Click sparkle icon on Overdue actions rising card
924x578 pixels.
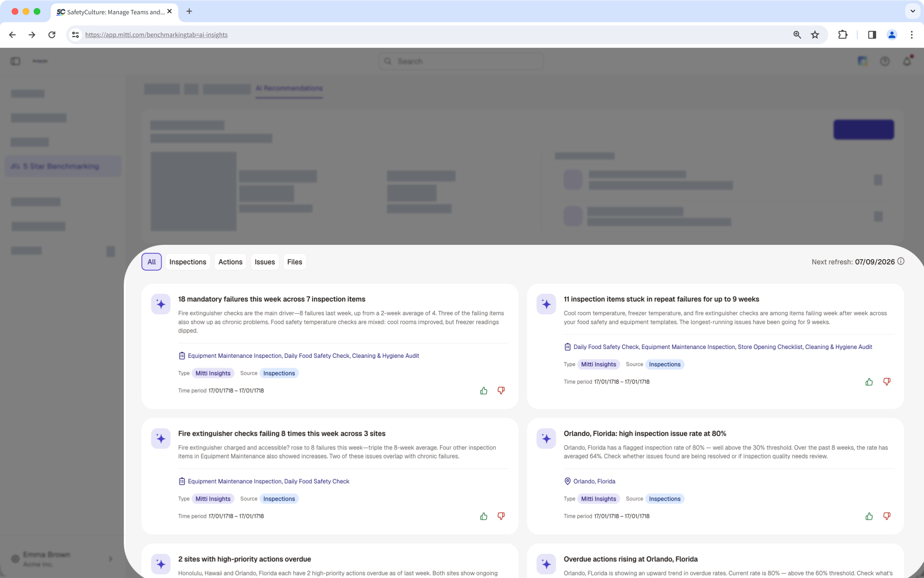point(546,564)
